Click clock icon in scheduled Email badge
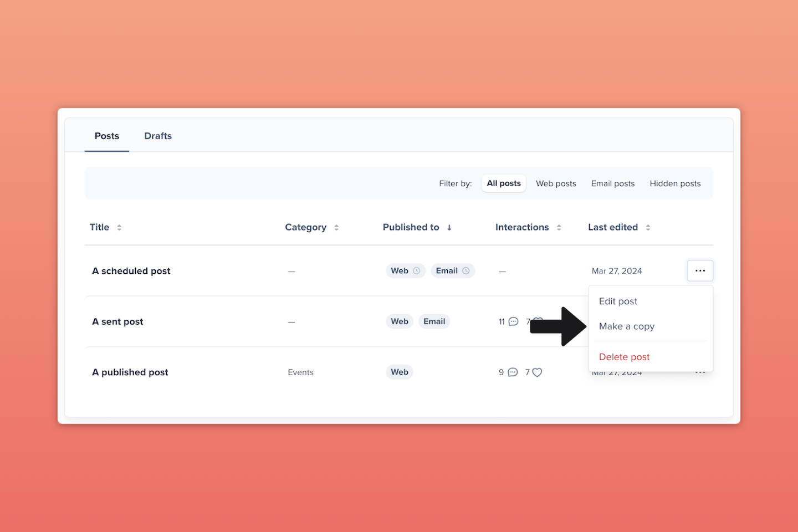 point(466,271)
